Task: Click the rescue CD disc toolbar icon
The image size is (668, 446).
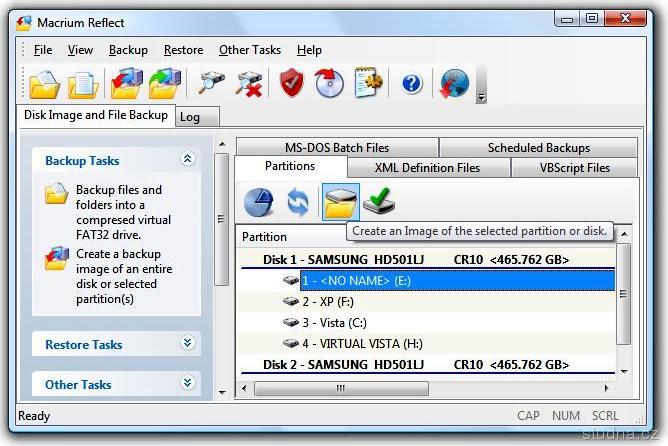Action: click(x=329, y=83)
